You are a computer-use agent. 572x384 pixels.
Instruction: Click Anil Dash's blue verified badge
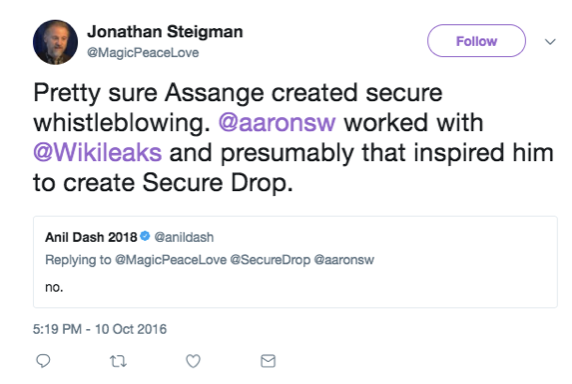[x=145, y=236]
